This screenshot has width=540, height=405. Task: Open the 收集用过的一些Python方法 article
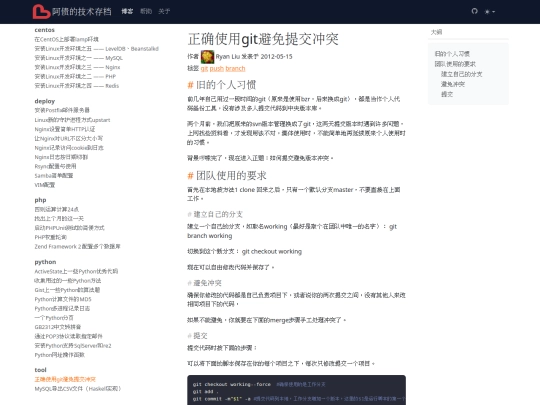pyautogui.click(x=68, y=281)
